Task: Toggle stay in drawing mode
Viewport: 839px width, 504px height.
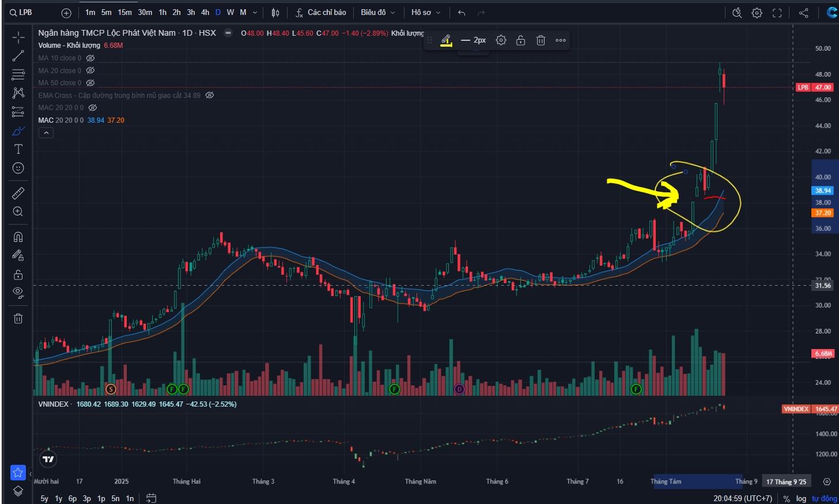Action: click(x=18, y=255)
